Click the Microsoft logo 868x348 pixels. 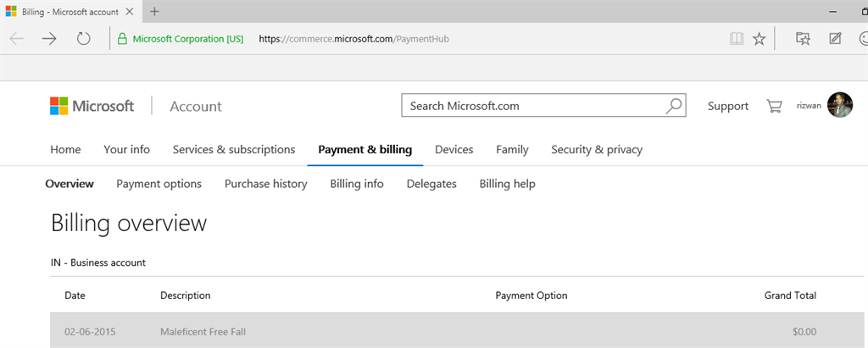pyautogui.click(x=92, y=106)
